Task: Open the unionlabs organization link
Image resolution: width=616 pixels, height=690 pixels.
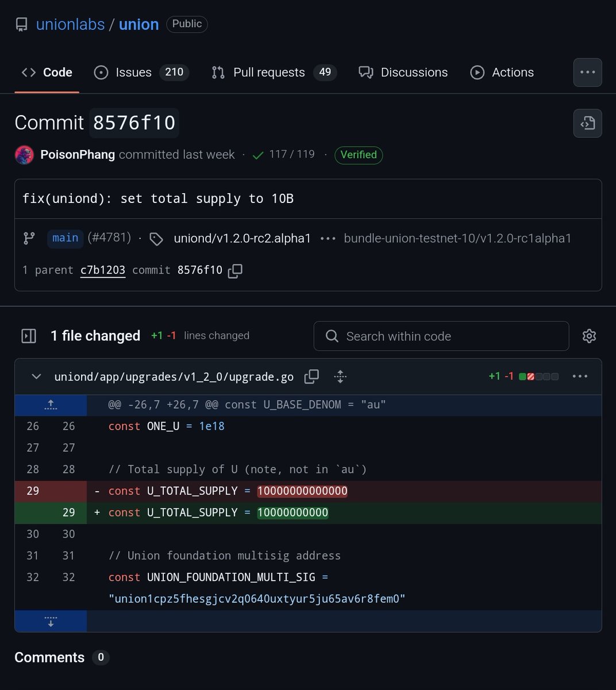Action: pyautogui.click(x=70, y=24)
